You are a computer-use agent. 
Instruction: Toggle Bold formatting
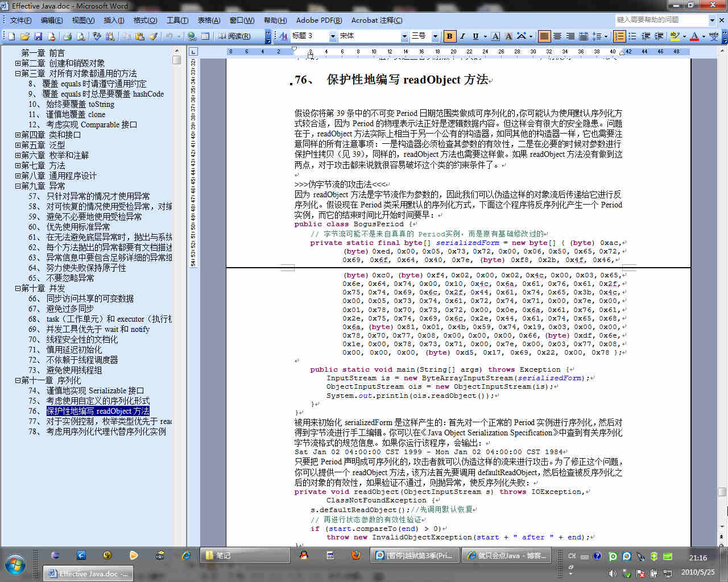pyautogui.click(x=450, y=36)
